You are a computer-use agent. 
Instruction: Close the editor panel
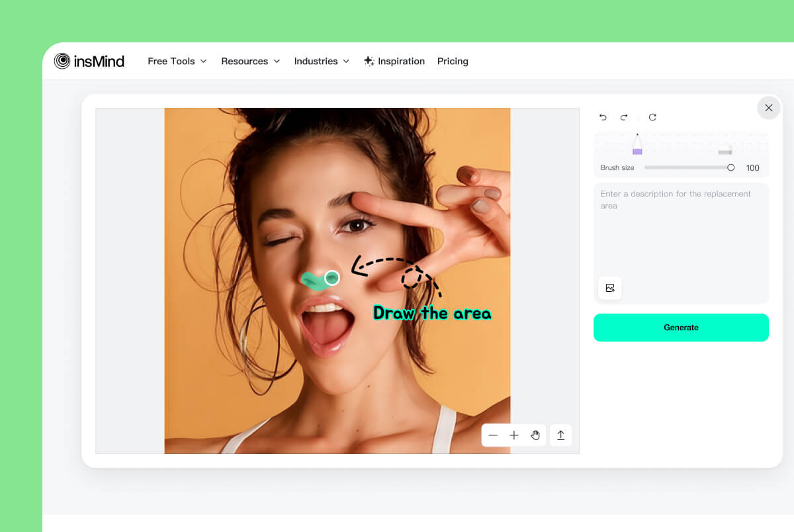[x=769, y=108]
